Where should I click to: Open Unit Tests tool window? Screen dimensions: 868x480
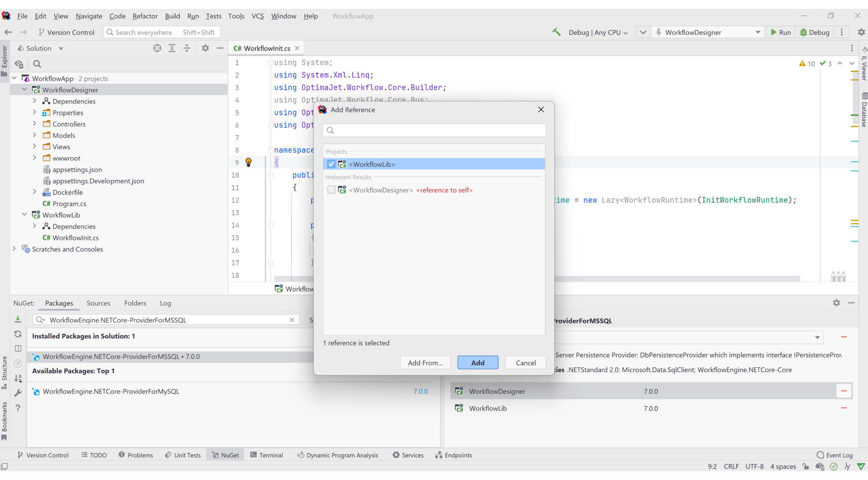coord(183,455)
